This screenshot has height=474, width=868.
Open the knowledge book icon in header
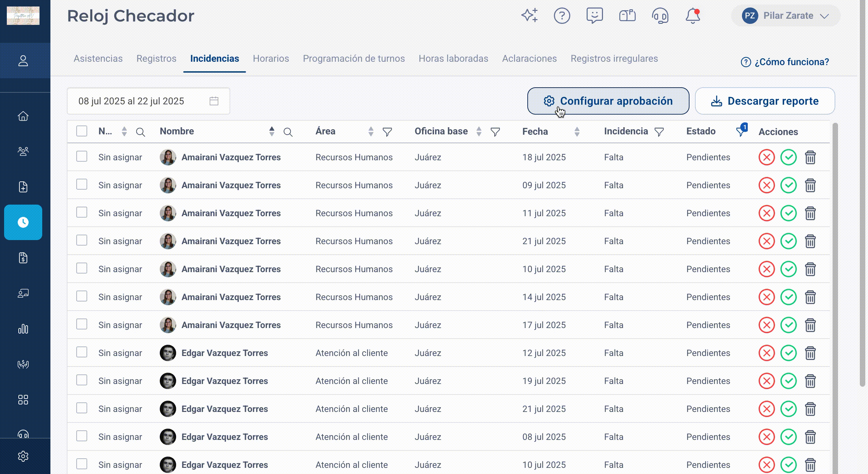point(627,16)
